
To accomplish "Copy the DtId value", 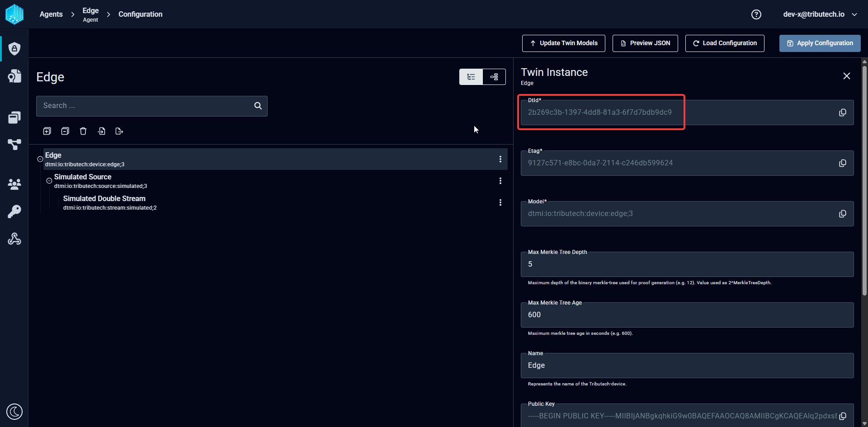I will [843, 113].
